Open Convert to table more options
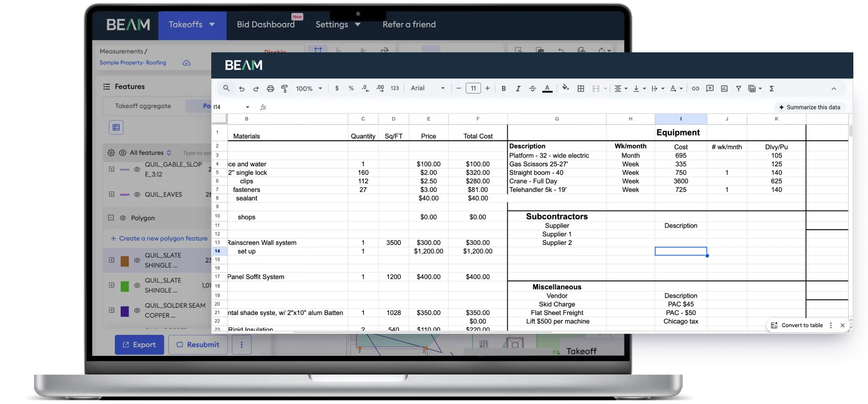 [831, 326]
